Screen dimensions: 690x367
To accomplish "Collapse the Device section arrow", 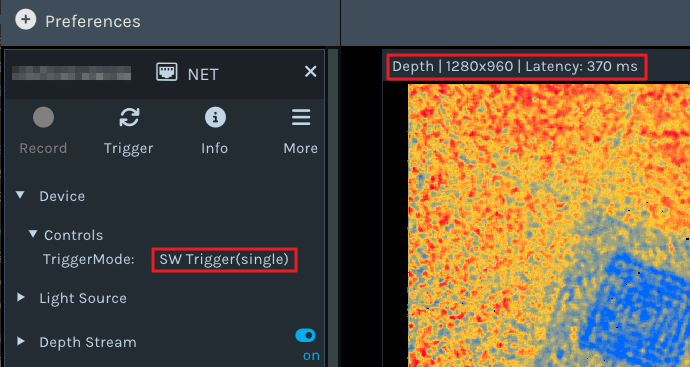I will point(20,195).
